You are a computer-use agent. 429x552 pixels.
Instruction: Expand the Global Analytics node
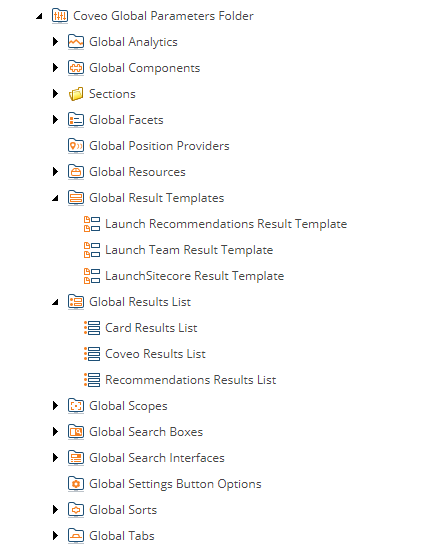pyautogui.click(x=55, y=42)
